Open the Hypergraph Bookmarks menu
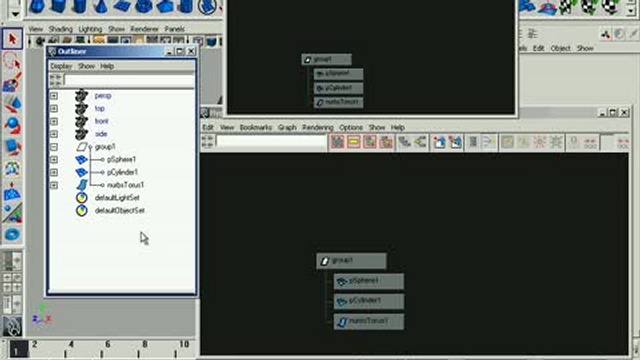The height and width of the screenshot is (360, 640). (x=256, y=127)
